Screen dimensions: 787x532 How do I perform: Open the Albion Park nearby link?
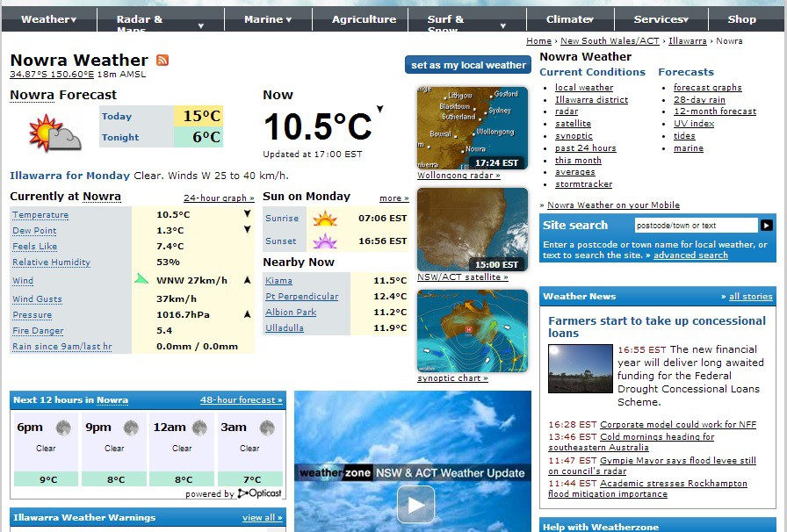pyautogui.click(x=291, y=313)
